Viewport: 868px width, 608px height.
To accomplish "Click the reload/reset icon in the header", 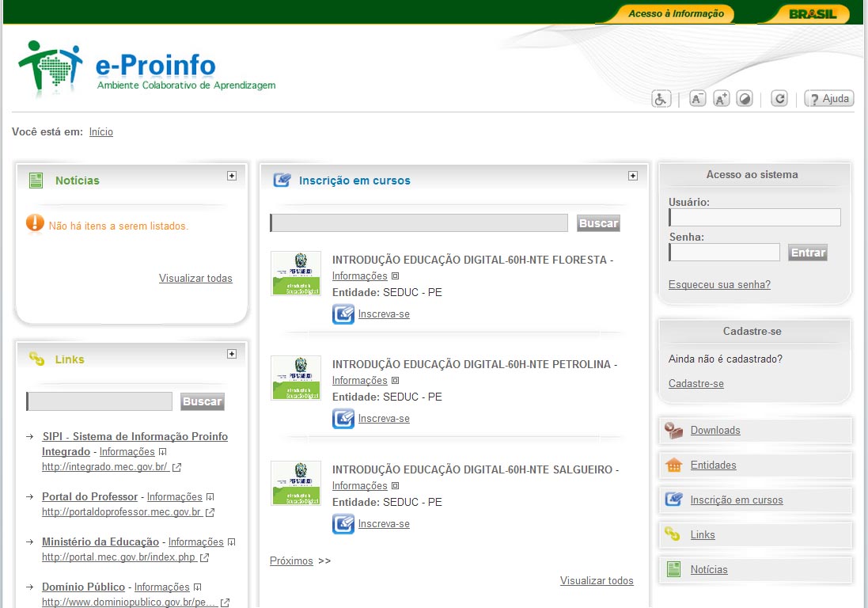I will point(779,99).
